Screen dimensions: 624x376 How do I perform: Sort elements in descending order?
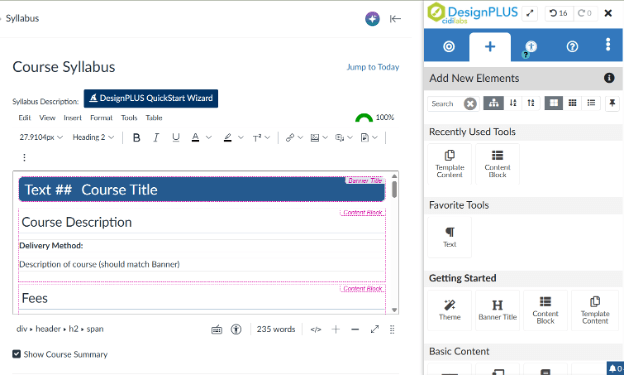tap(513, 103)
